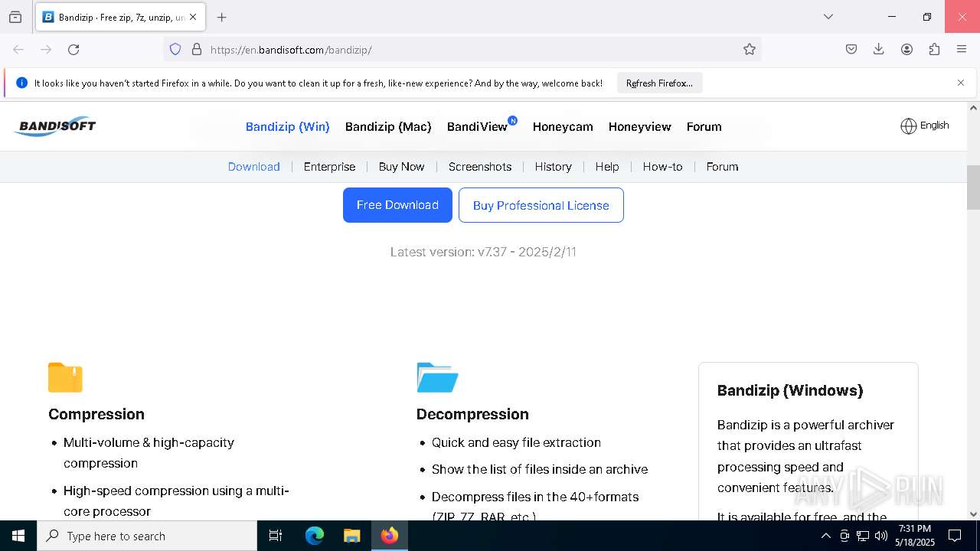
Task: Click the scrollbar up arrow
Action: click(x=973, y=108)
